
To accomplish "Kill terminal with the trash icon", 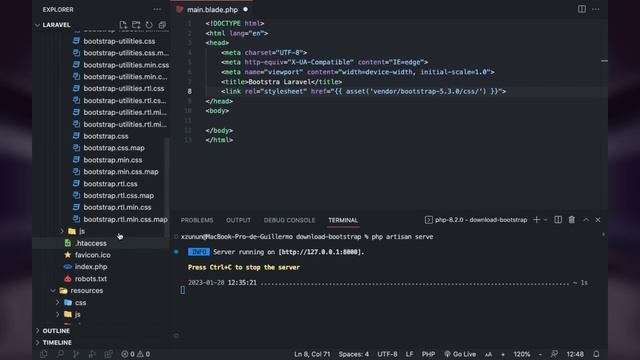I will click(x=571, y=220).
